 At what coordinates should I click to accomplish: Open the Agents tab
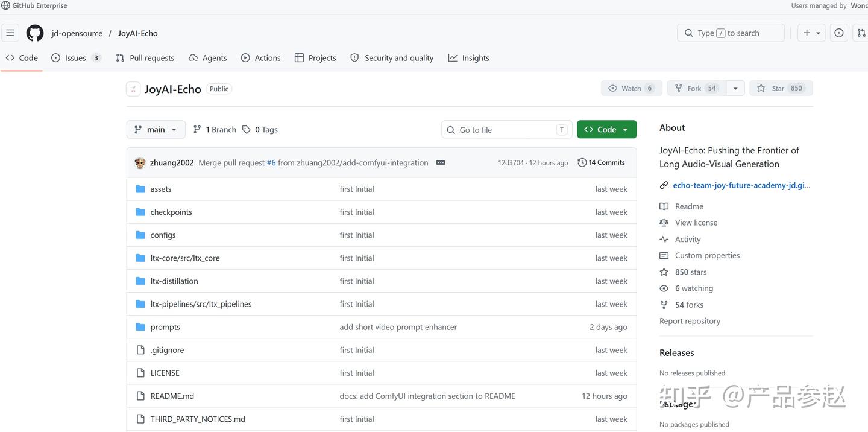[207, 58]
